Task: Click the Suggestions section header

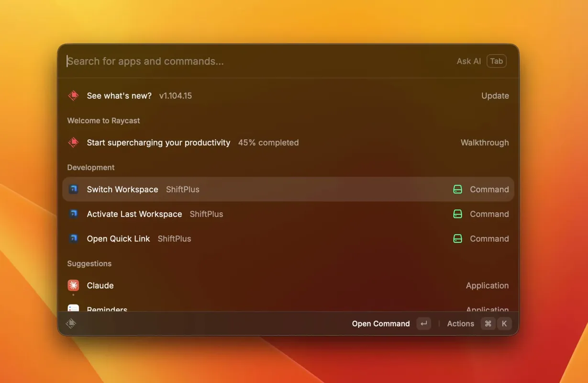Action: pos(89,264)
